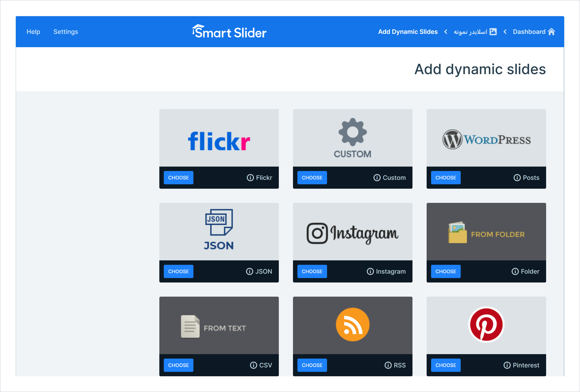Choose the Instagram generator

[312, 272]
